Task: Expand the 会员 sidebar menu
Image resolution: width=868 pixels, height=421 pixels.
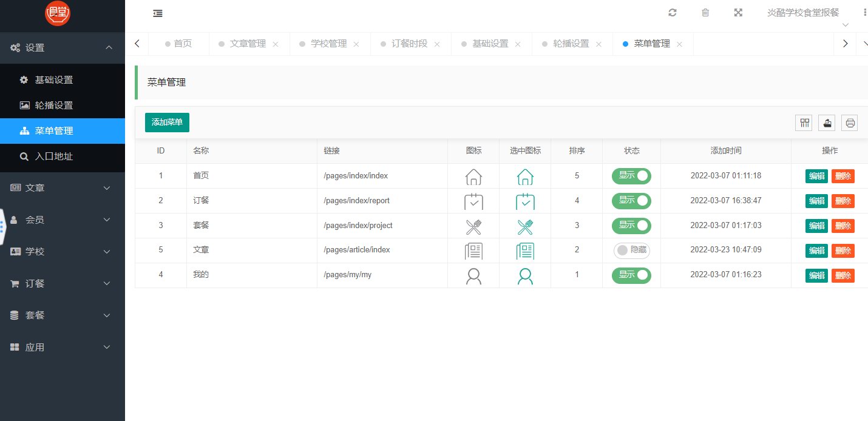Action: tap(63, 220)
